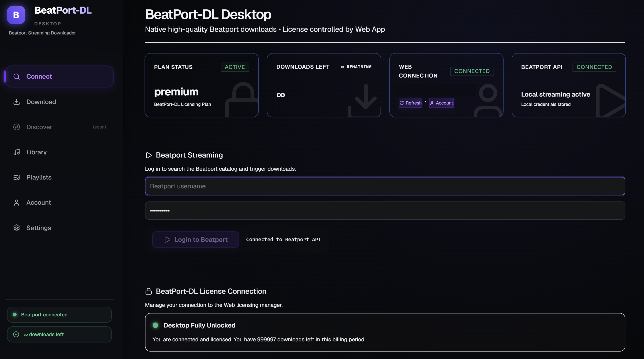Click the download arrow graphic in Downloads Left card
Screen dimensions: 644x359
tap(365, 100)
